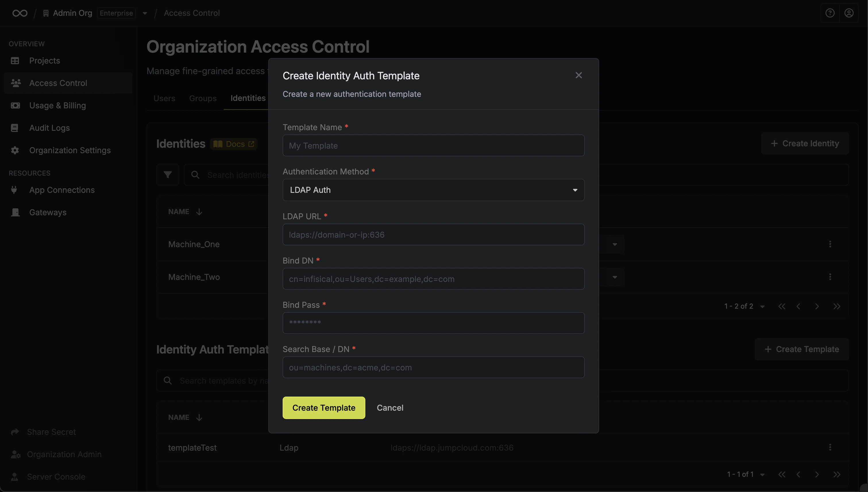Viewport: 868px width, 492px height.
Task: Click the identities filter funnel icon
Action: (x=167, y=175)
